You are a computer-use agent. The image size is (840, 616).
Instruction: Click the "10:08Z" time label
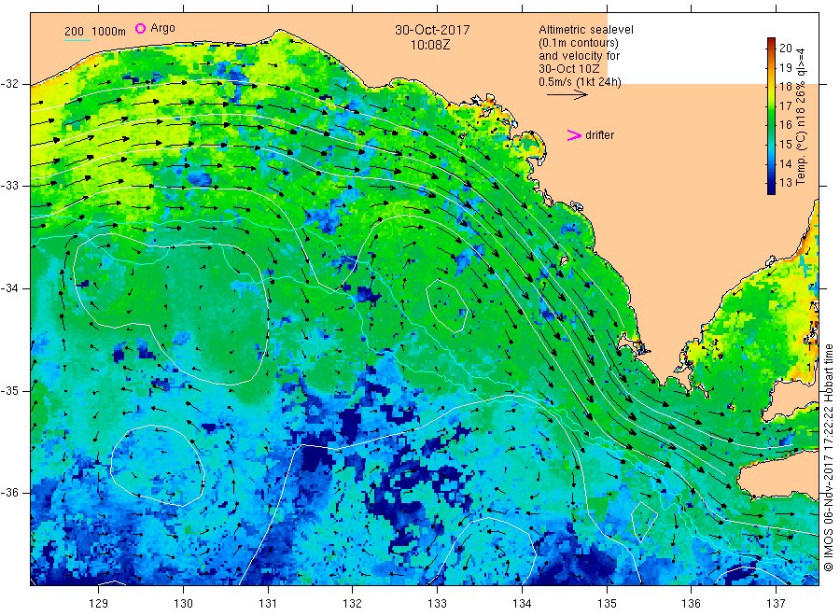click(430, 45)
